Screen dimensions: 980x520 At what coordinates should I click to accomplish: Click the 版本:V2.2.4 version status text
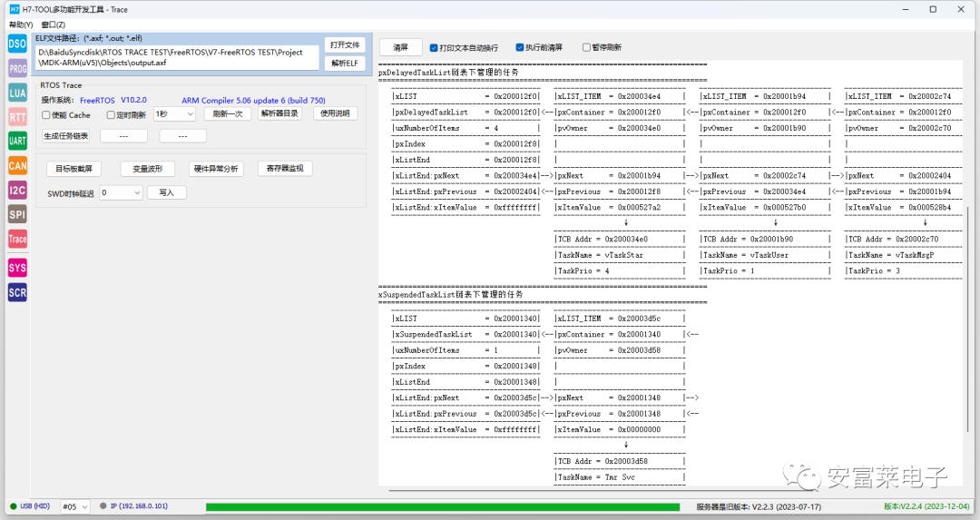(926, 506)
